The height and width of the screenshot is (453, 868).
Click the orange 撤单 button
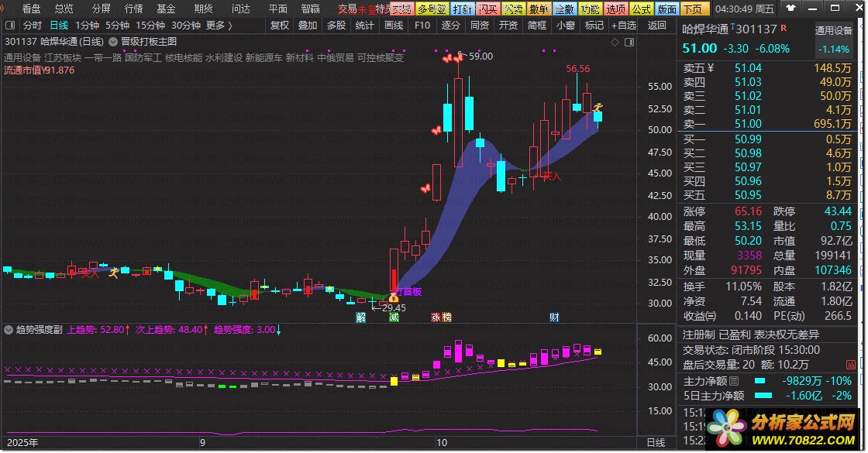[538, 9]
